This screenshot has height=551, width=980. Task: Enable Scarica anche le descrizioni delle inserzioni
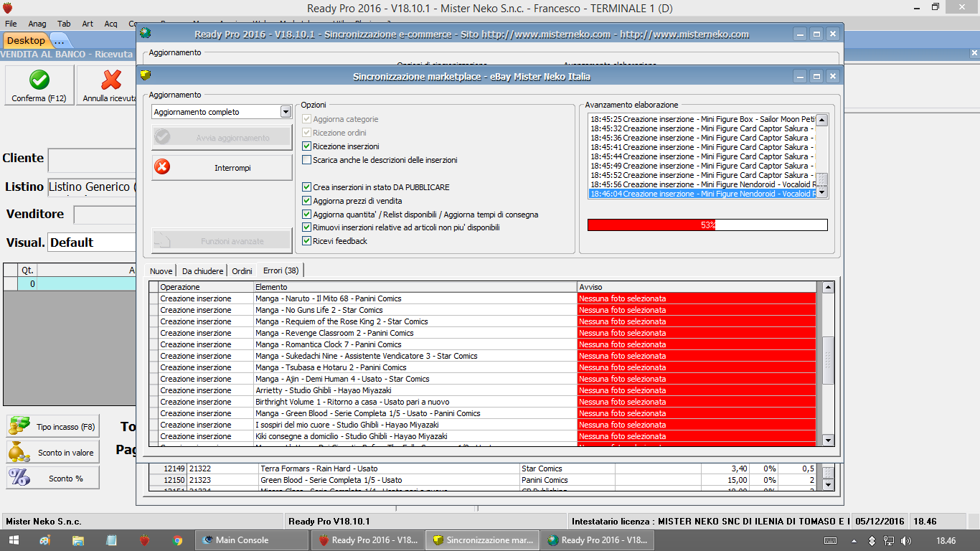pyautogui.click(x=307, y=160)
